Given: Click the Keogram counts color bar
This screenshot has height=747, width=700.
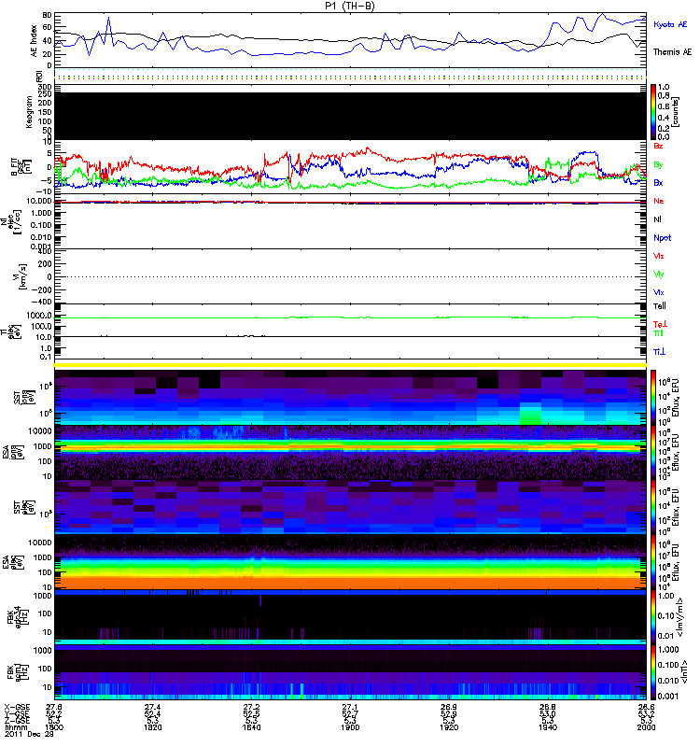Looking at the screenshot, I should pos(654,112).
